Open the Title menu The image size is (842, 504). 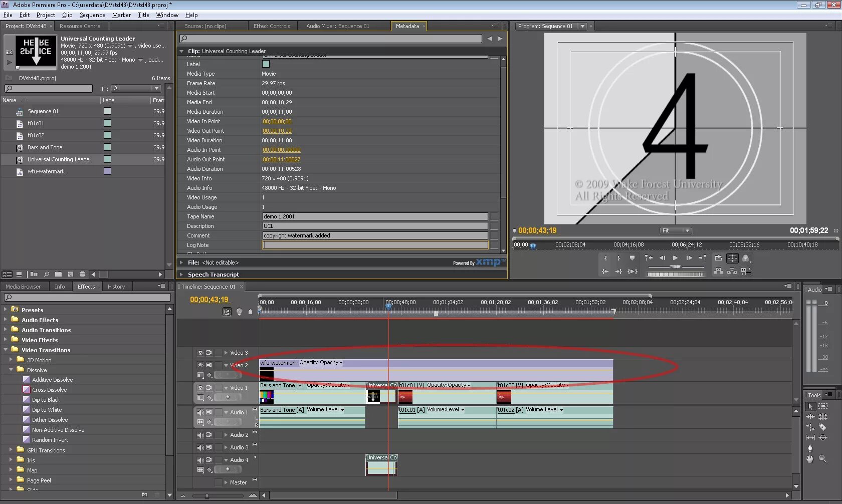tap(143, 15)
